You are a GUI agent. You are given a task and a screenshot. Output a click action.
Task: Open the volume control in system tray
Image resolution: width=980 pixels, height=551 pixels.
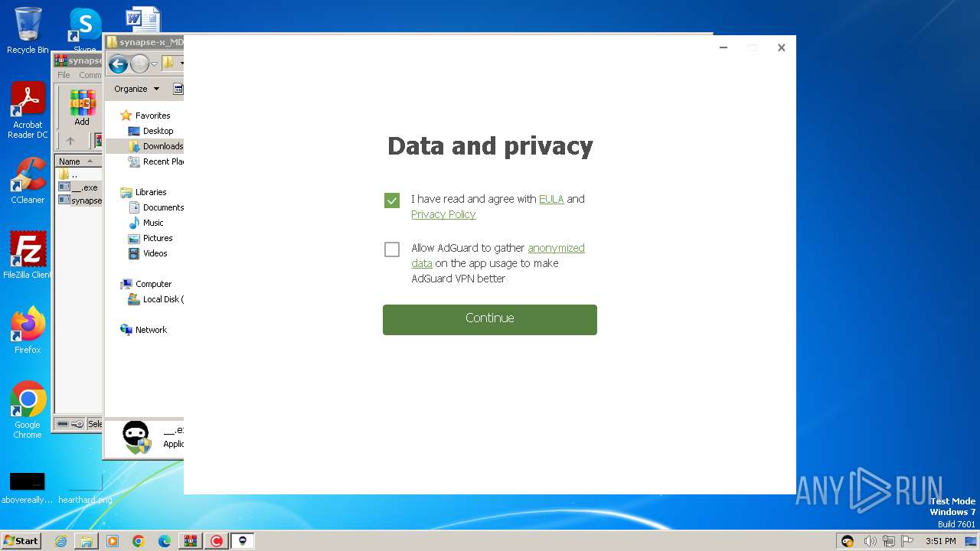coord(871,541)
